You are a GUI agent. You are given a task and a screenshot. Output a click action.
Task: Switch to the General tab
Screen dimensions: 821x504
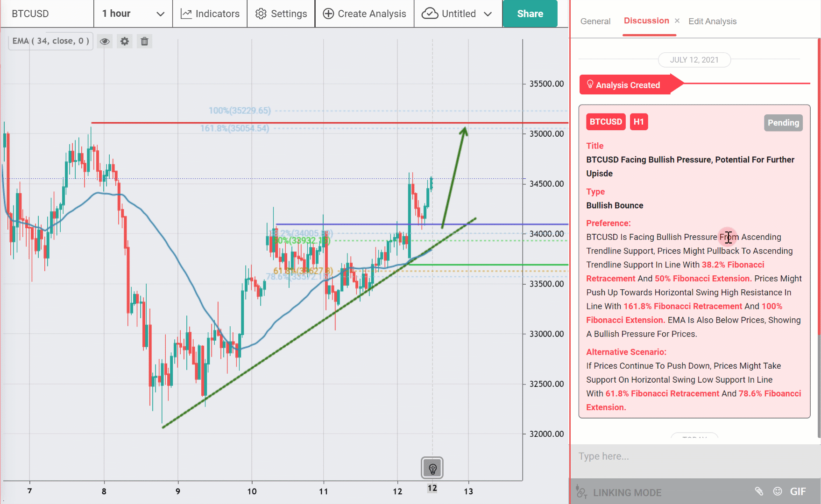click(595, 21)
